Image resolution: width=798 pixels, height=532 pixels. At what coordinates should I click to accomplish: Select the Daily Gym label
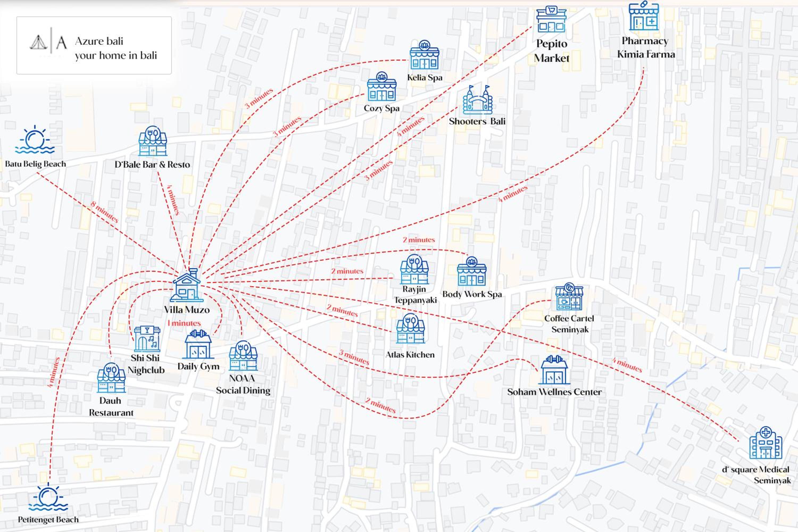[198, 367]
